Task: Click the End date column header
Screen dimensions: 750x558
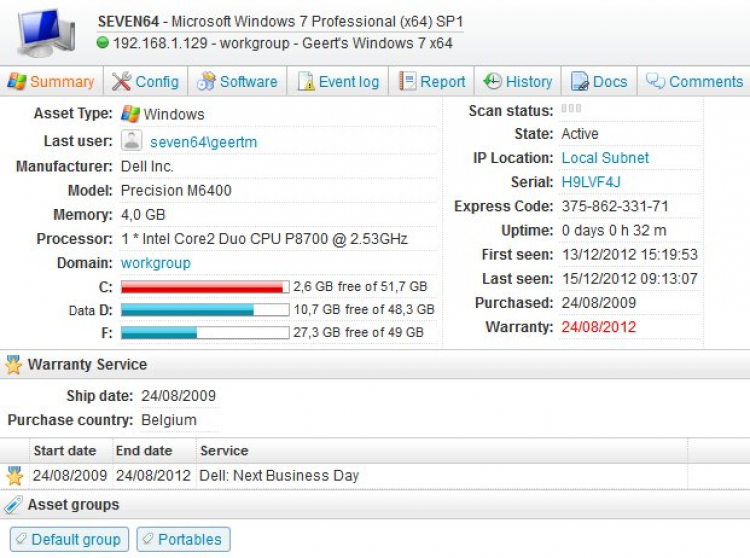Action: coord(144,450)
